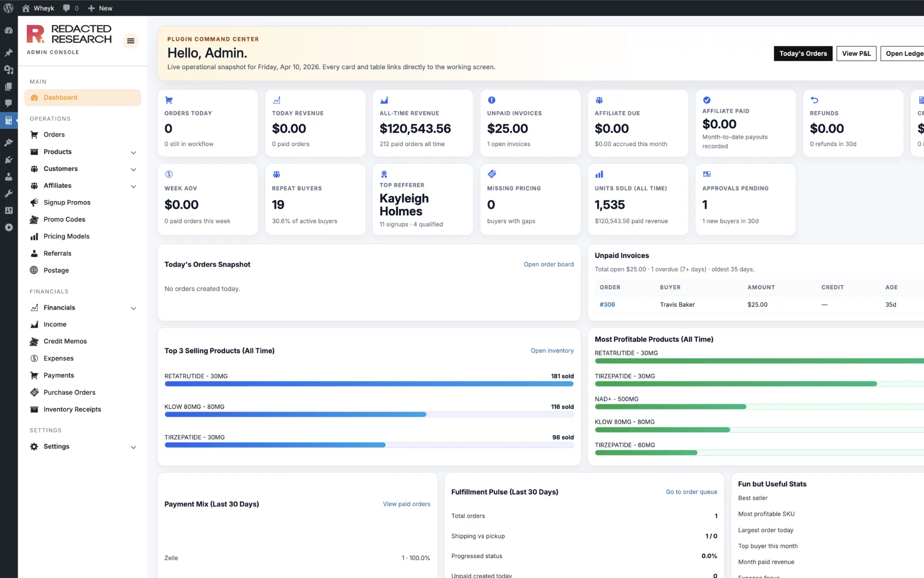Toggle the sidebar hamburger menu button
Image resolution: width=924 pixels, height=578 pixels.
[130, 41]
